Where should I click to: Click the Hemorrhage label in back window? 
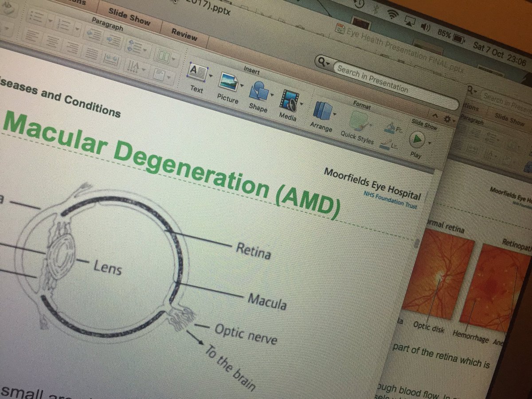[x=470, y=336]
